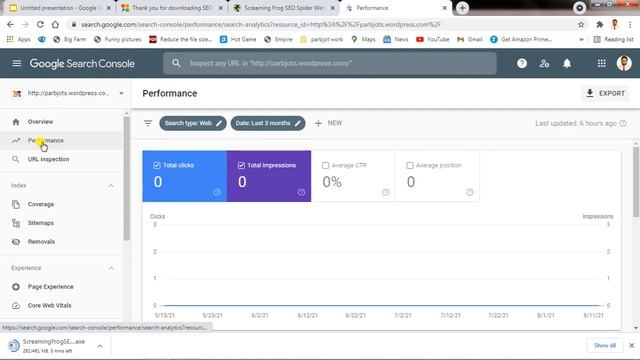Open the parbjot work bookmark folder
Image resolution: width=640 pixels, height=360 pixels.
point(322,39)
